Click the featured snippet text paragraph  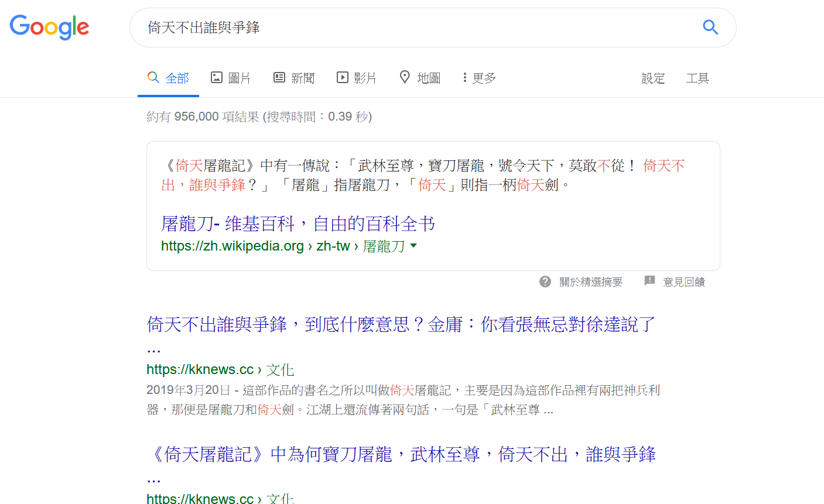[x=423, y=176]
